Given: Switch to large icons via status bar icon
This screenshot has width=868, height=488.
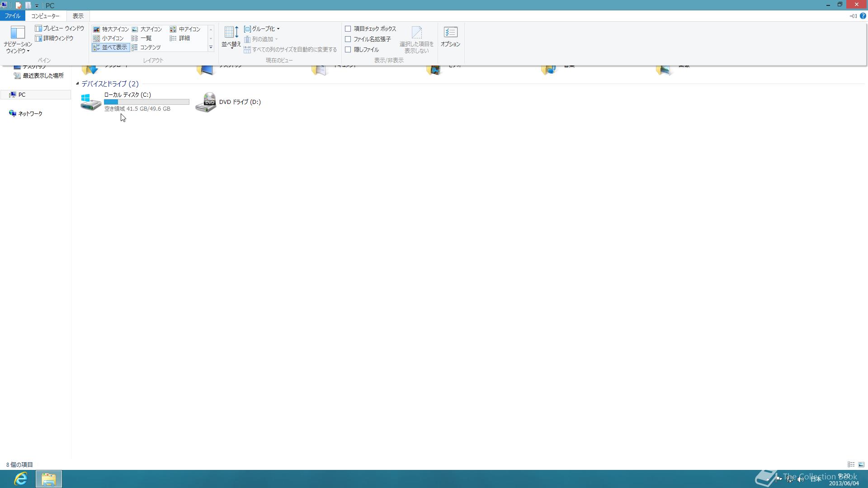Looking at the screenshot, I should [861, 465].
